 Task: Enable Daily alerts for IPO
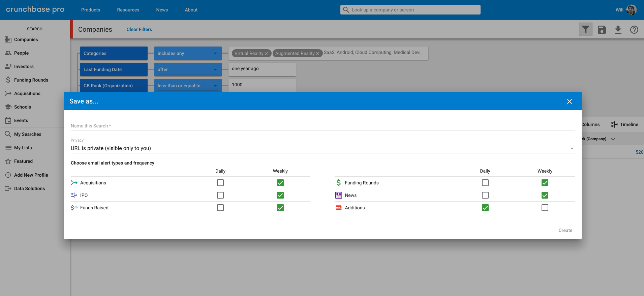click(x=220, y=195)
